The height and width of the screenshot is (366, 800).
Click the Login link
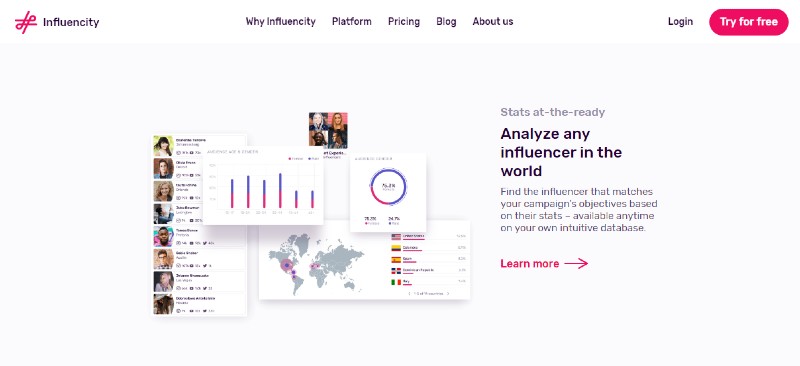(x=680, y=21)
